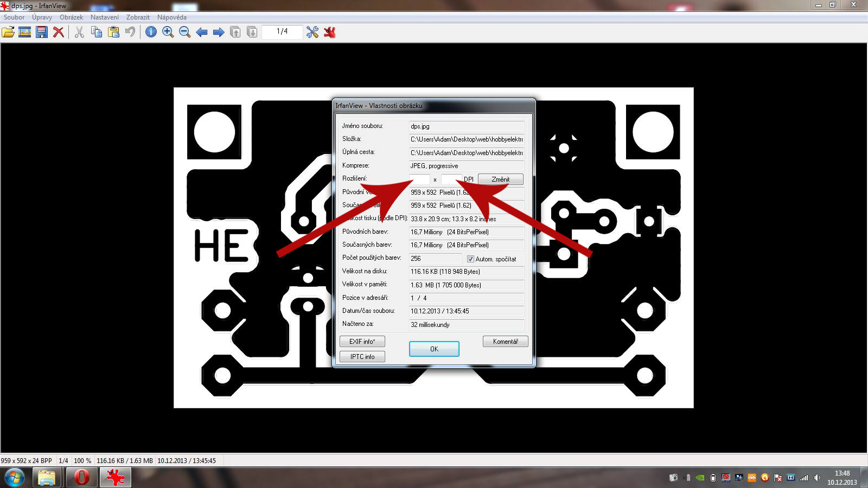Show image information with the blue info icon

151,32
